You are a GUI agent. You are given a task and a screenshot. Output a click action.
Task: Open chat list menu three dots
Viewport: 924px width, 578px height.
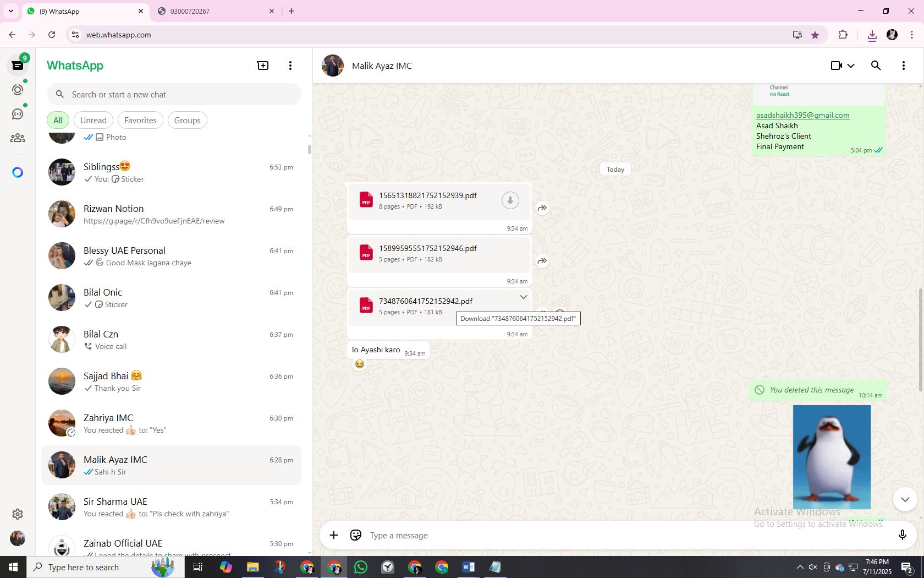point(290,66)
